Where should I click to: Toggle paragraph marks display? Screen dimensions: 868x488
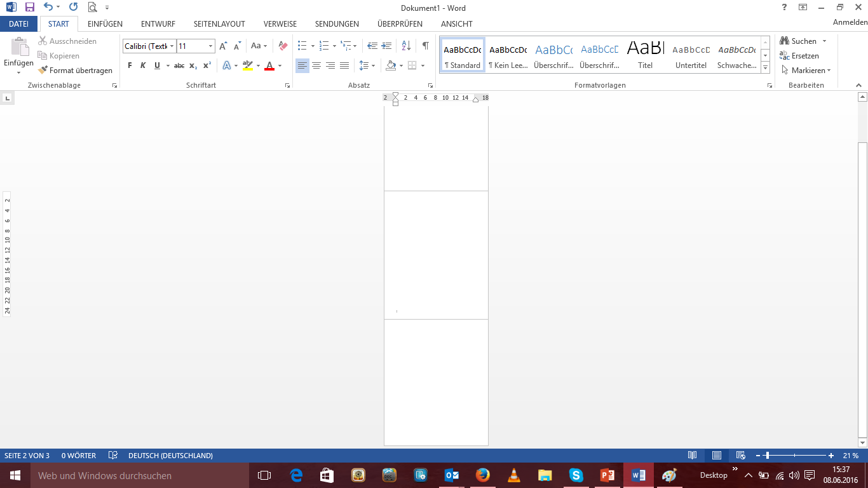point(425,46)
